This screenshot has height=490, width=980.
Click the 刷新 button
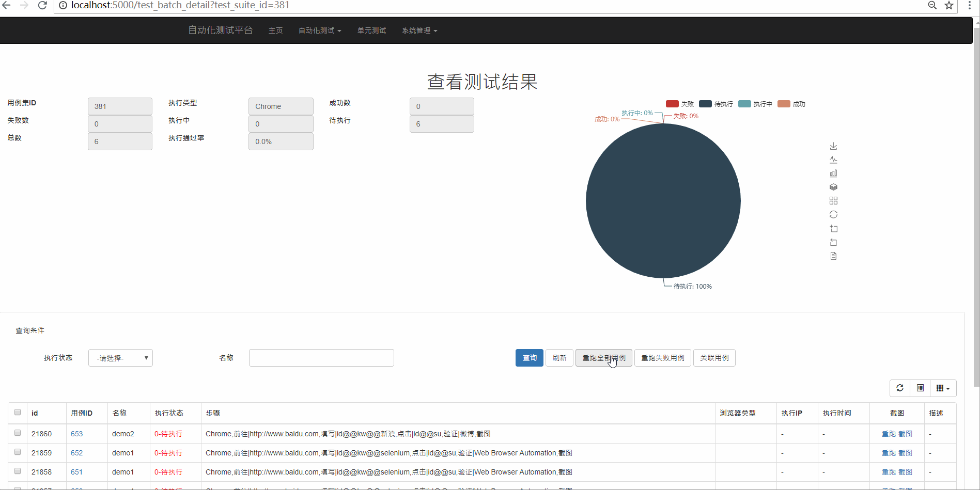[559, 358]
